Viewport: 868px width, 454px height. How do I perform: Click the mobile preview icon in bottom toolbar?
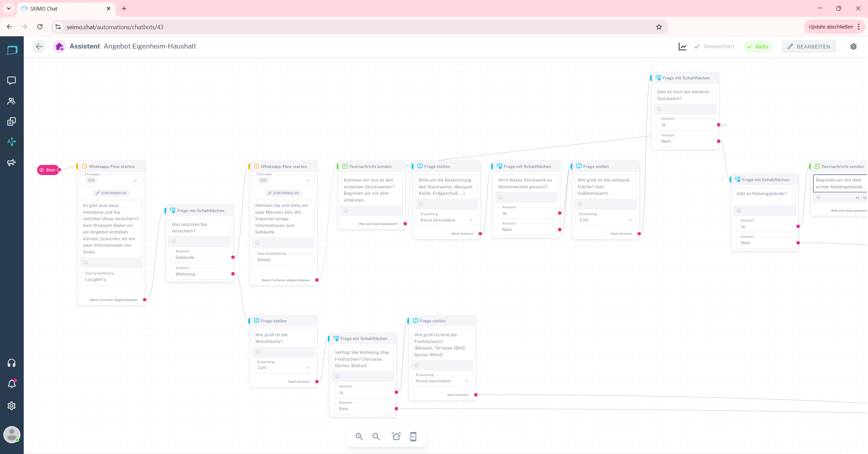(413, 436)
